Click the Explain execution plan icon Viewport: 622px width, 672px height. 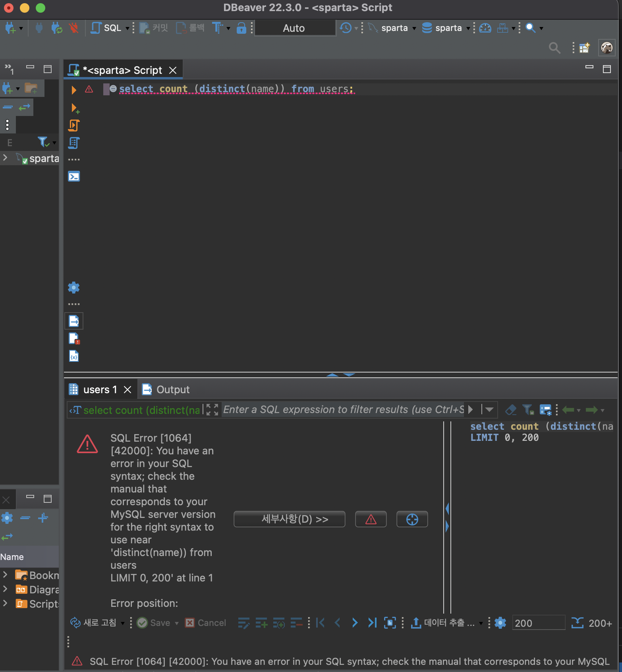coord(74,143)
